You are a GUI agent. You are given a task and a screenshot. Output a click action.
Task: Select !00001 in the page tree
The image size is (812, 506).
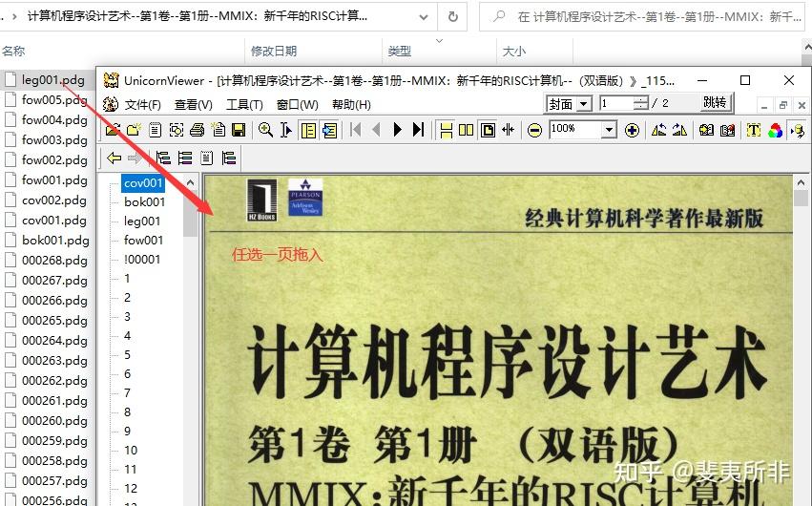pos(142,260)
